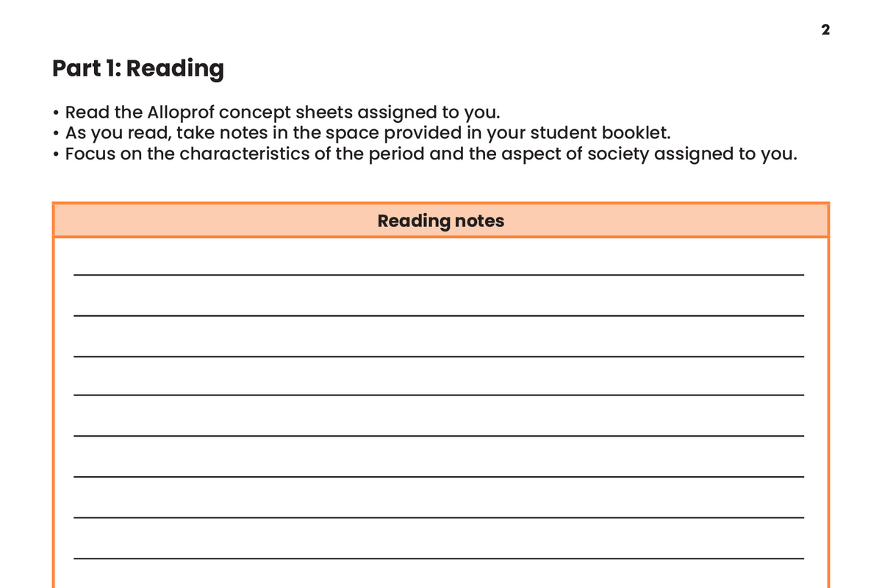The height and width of the screenshot is (588, 882).
Task: Place cursor on third blank notes line
Action: tap(439, 348)
